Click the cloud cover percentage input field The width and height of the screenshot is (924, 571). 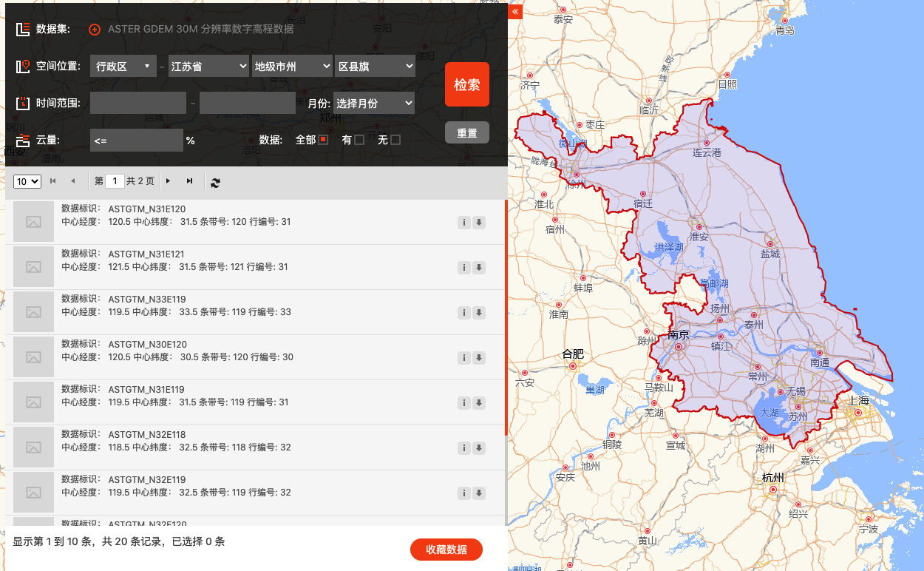coord(137,141)
